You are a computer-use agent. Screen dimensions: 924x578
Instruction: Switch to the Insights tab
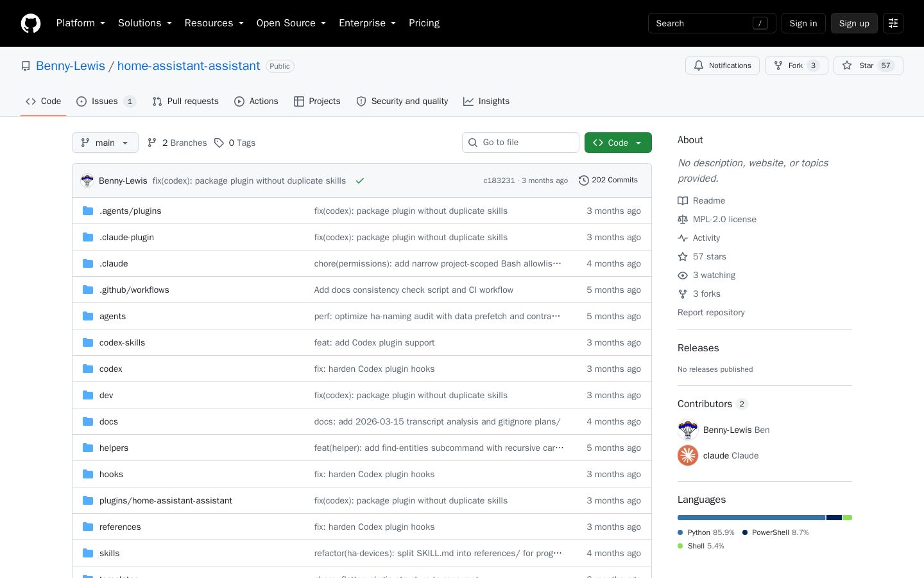(486, 101)
